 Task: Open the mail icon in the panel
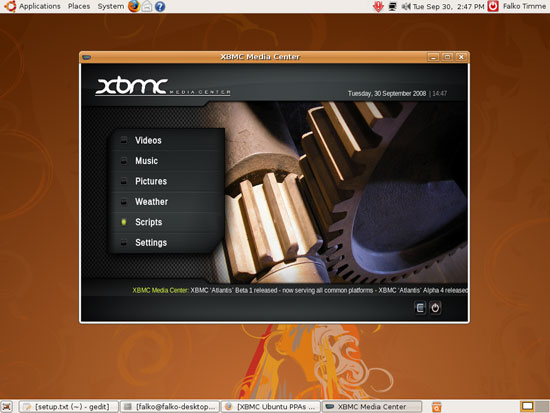(x=147, y=6)
